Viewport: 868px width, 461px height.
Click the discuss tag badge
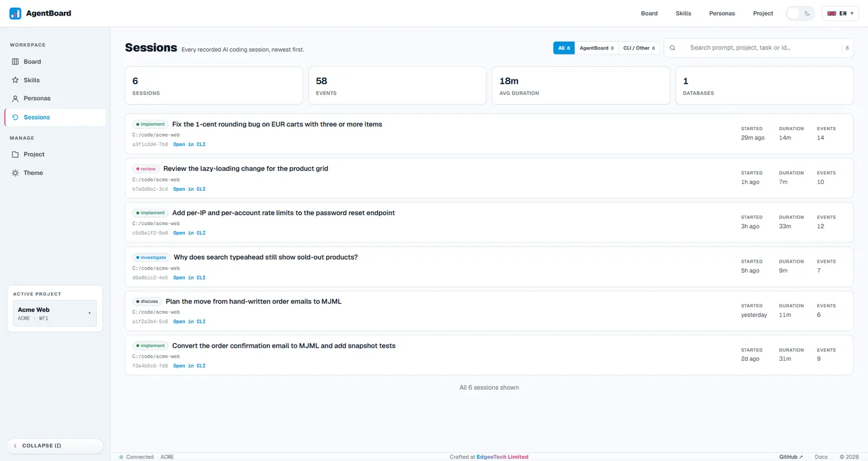tap(147, 302)
